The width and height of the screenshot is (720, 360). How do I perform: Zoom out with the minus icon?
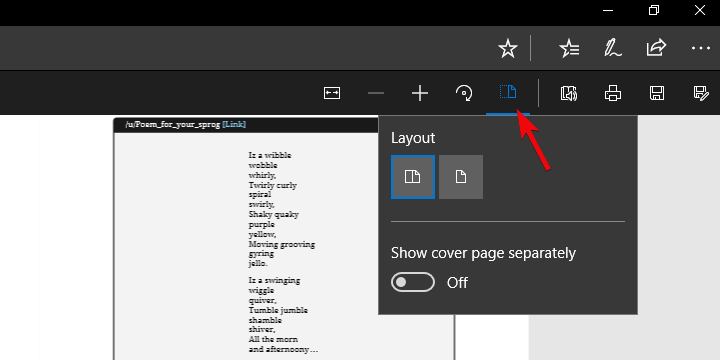(x=376, y=93)
